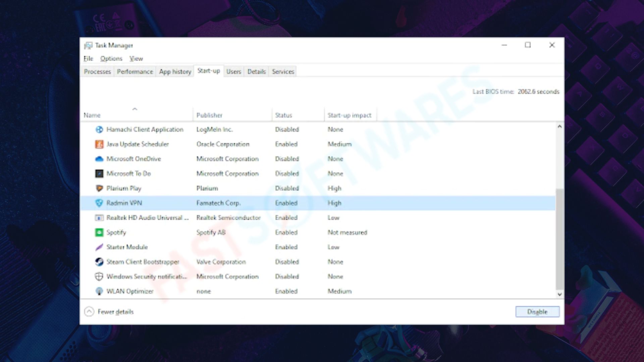
Task: Collapse view with Fewer details
Action: click(109, 312)
